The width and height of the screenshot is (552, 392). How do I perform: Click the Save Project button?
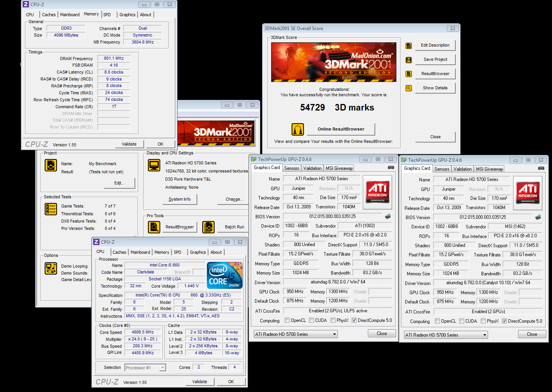click(435, 60)
